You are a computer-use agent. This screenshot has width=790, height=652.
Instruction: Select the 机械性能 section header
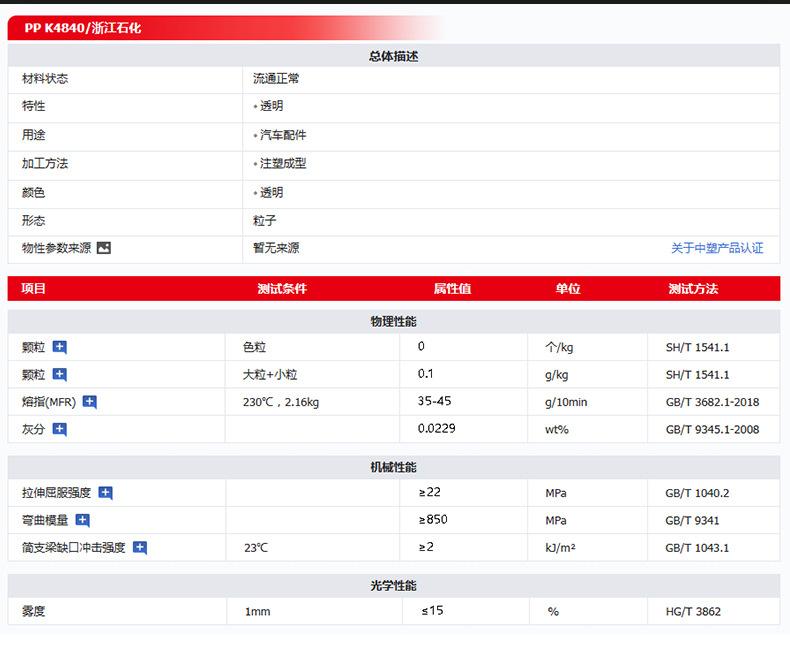[393, 467]
